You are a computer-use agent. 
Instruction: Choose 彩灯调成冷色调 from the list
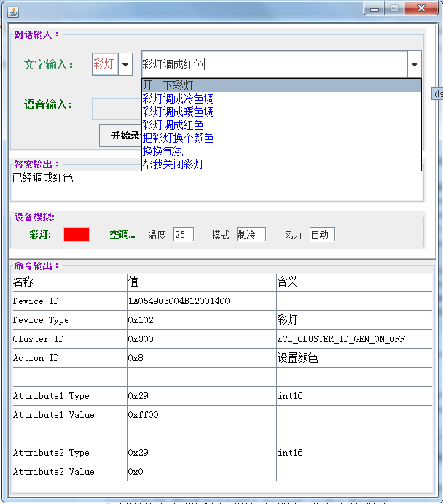pyautogui.click(x=281, y=98)
